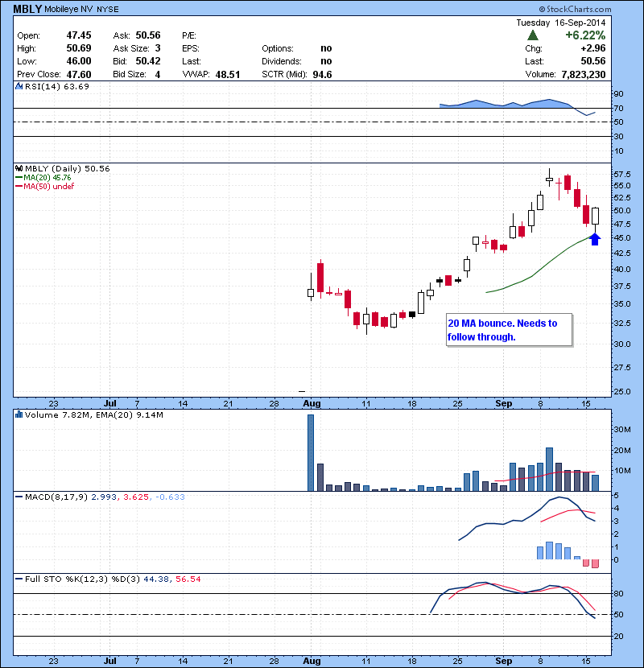Click the green MA(20) legend line marker
The width and height of the screenshot is (644, 668).
pos(19,178)
